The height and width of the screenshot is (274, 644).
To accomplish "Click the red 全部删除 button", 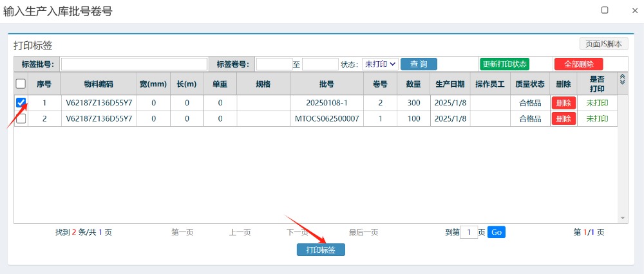I will point(578,64).
